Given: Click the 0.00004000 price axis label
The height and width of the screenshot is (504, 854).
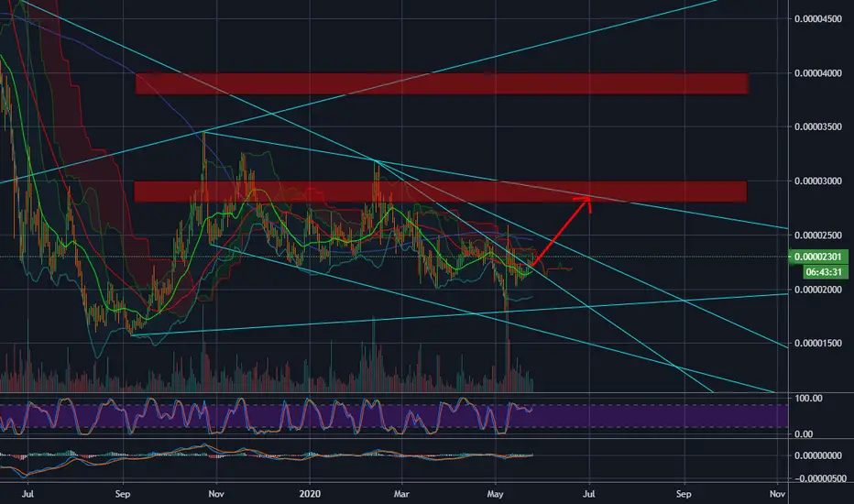Looking at the screenshot, I should [818, 73].
